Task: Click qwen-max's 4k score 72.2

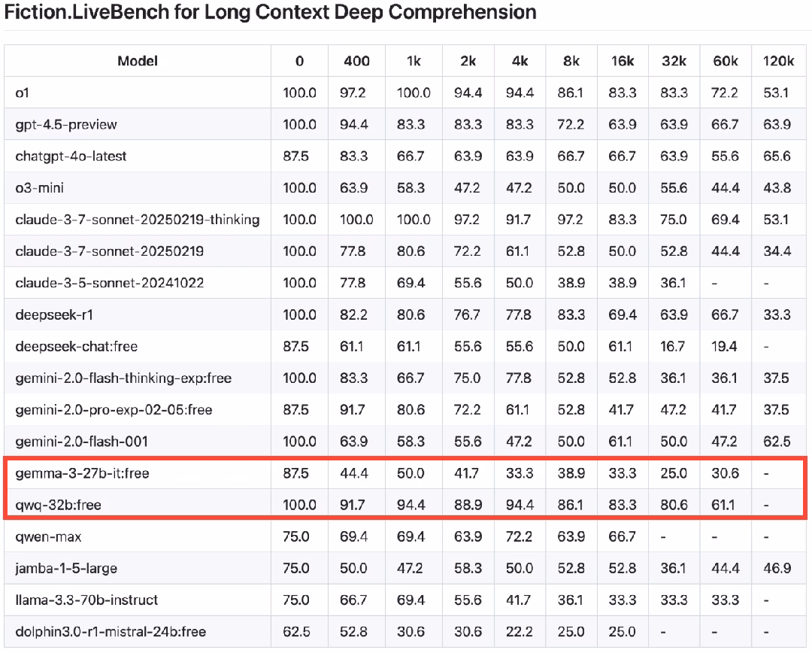Action: pyautogui.click(x=520, y=537)
